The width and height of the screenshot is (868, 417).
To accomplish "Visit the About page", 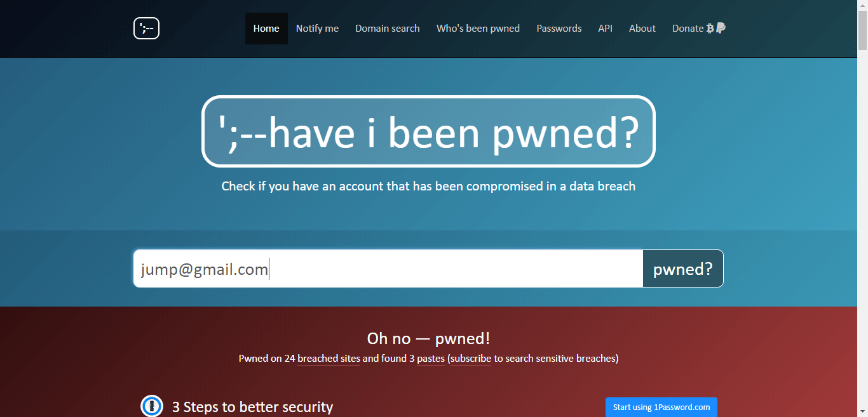I will 642,29.
